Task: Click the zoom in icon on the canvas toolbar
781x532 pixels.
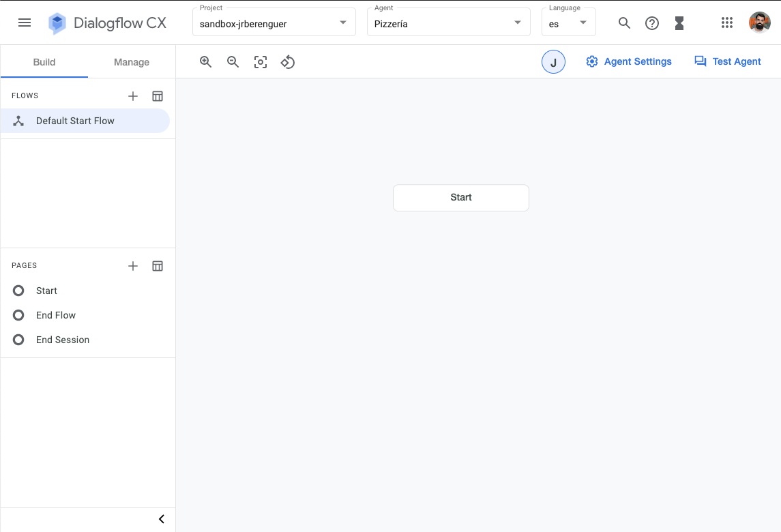Action: (205, 61)
